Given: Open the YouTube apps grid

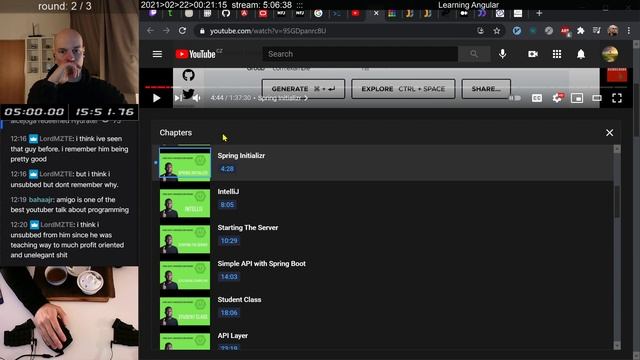Looking at the screenshot, I should (557, 54).
